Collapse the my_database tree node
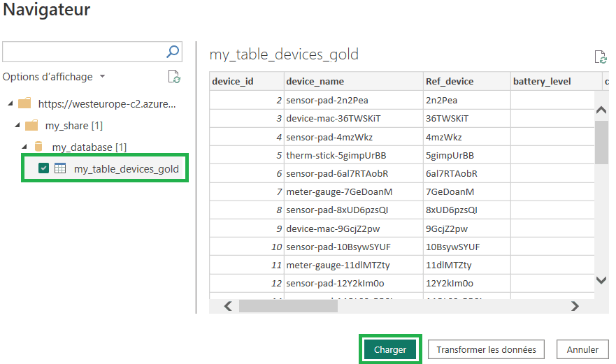This screenshot has height=364, width=616. [24, 147]
